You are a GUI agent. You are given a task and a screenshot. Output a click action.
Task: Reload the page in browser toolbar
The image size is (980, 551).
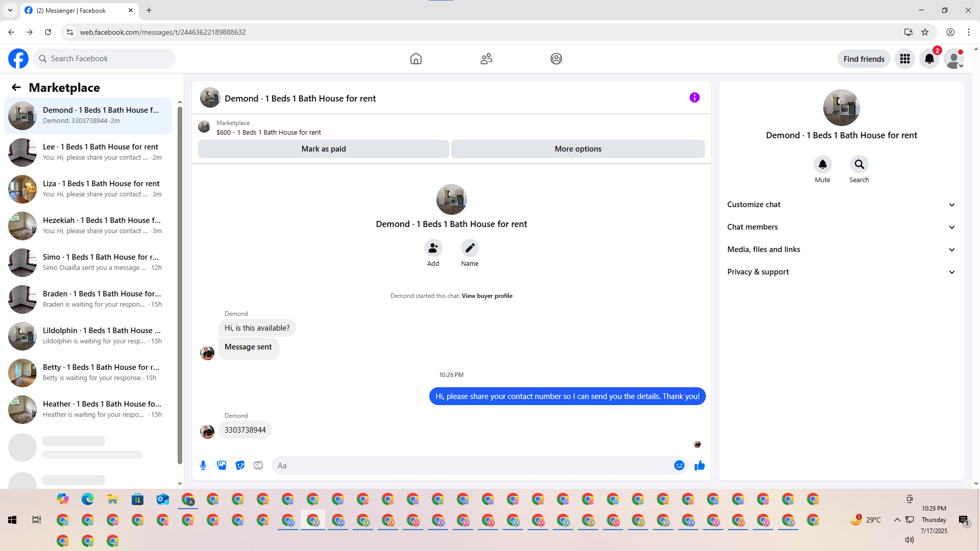pyautogui.click(x=48, y=32)
